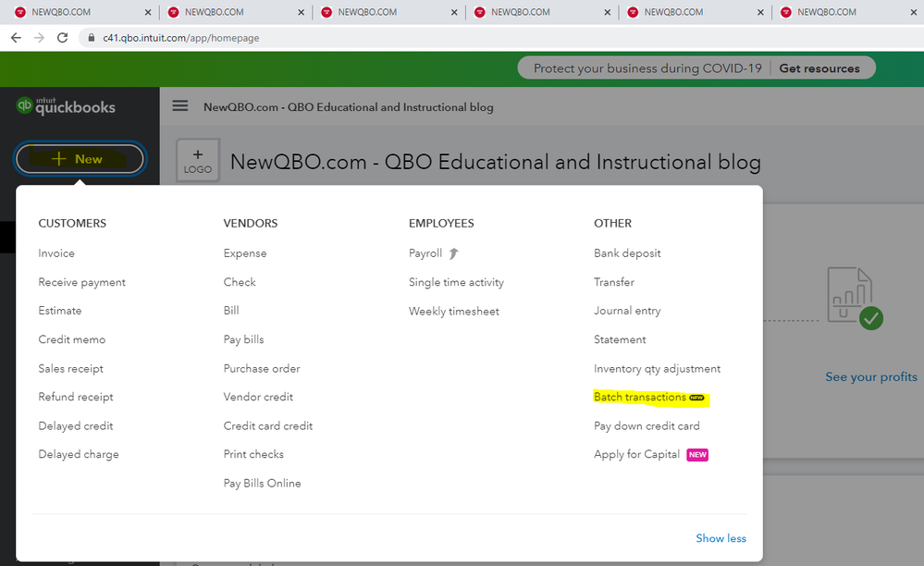Click Get resources in COVID banner

point(819,68)
